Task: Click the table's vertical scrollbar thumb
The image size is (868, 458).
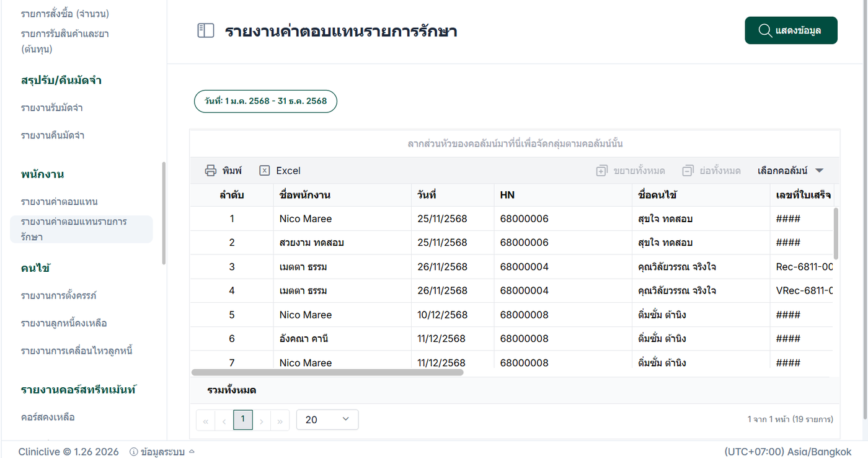Action: pyautogui.click(x=836, y=233)
